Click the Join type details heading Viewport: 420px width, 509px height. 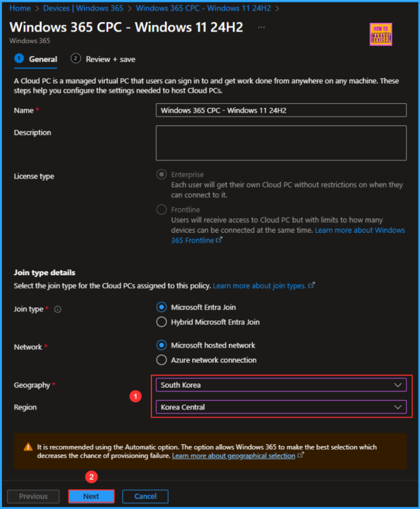pos(44,272)
